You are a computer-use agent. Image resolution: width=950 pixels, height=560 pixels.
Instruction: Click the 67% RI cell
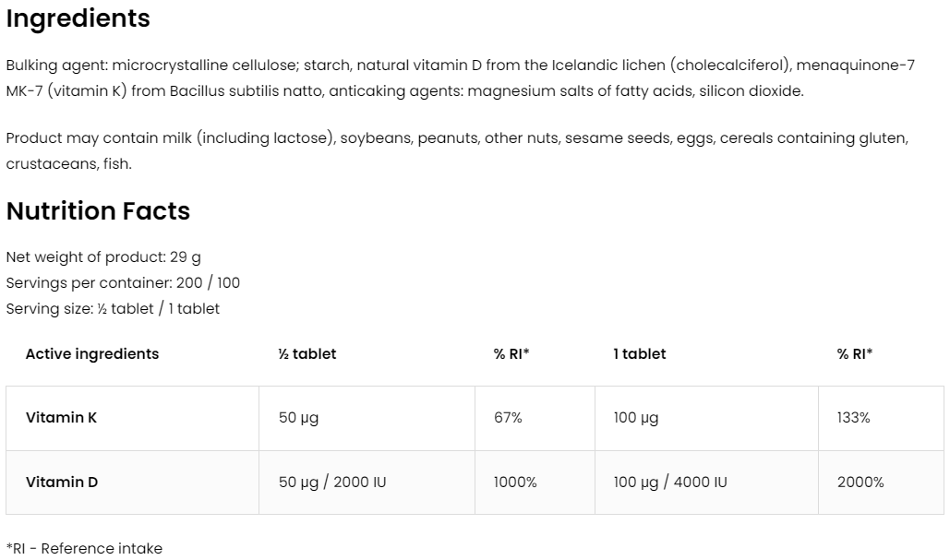click(508, 418)
